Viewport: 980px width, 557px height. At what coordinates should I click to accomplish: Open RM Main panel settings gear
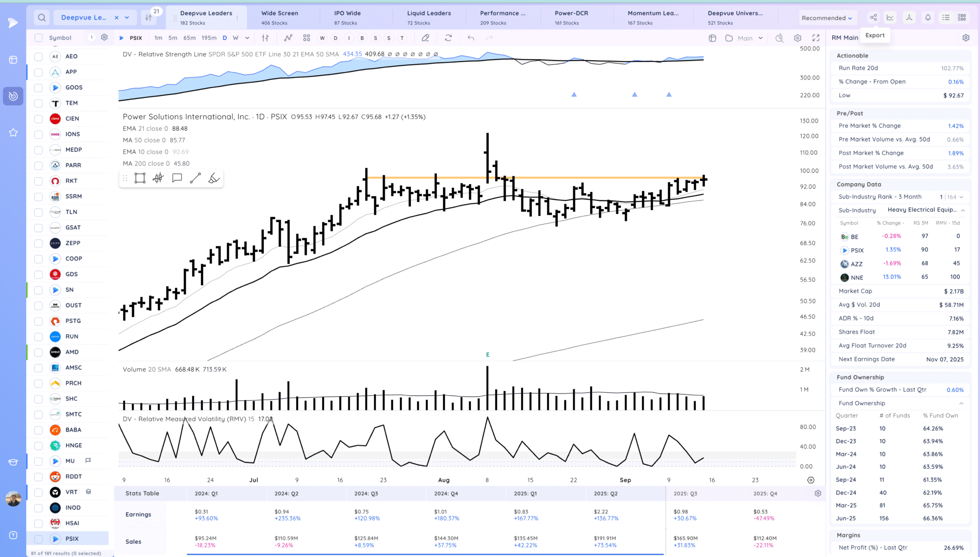pyautogui.click(x=966, y=38)
